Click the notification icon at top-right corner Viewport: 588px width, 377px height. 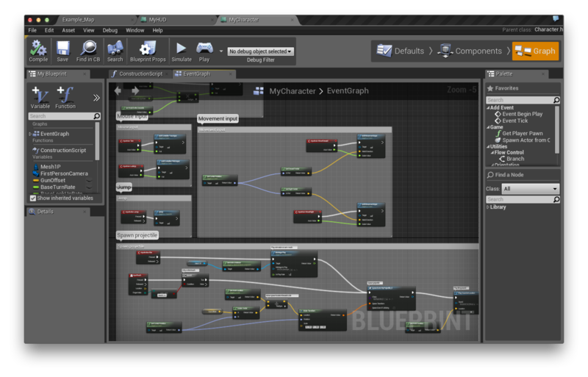pos(556,19)
